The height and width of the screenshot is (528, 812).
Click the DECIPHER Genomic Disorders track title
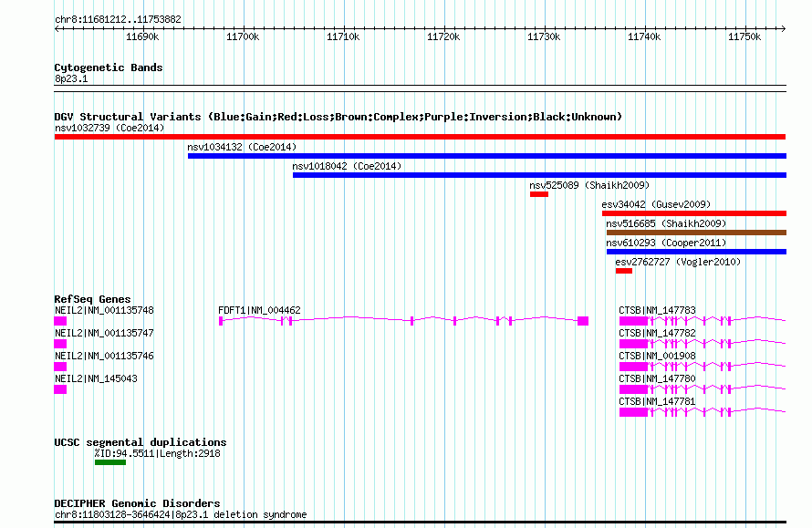[x=137, y=503]
